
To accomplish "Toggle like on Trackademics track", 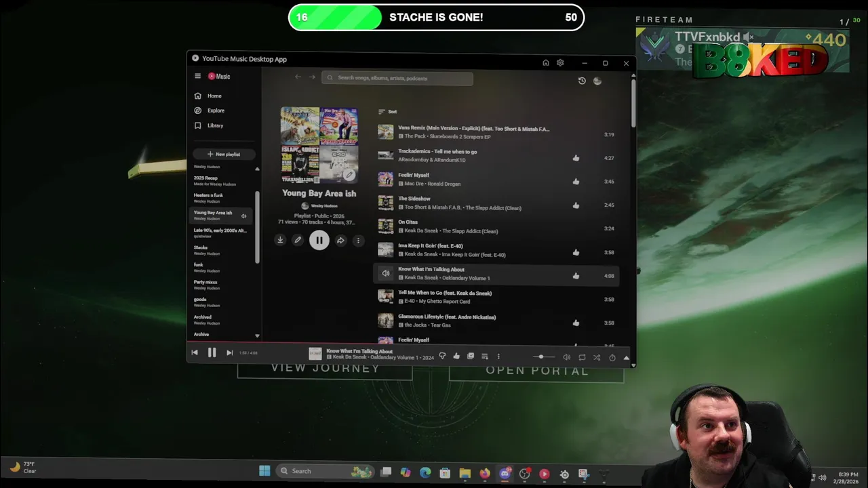I will coord(576,158).
